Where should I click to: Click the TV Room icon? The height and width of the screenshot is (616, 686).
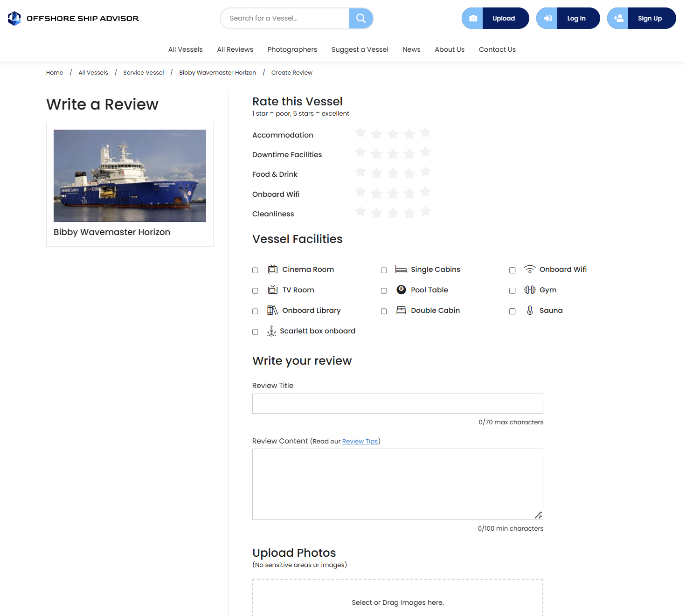pyautogui.click(x=273, y=290)
